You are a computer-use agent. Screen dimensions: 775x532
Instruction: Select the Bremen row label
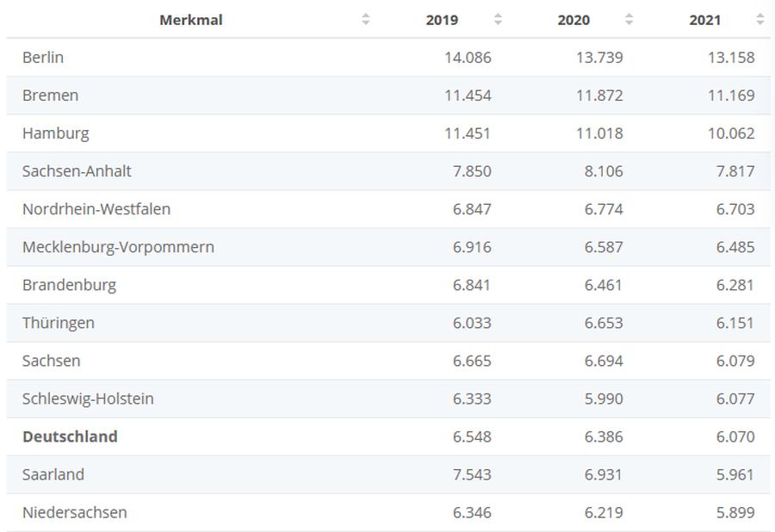tap(51, 96)
